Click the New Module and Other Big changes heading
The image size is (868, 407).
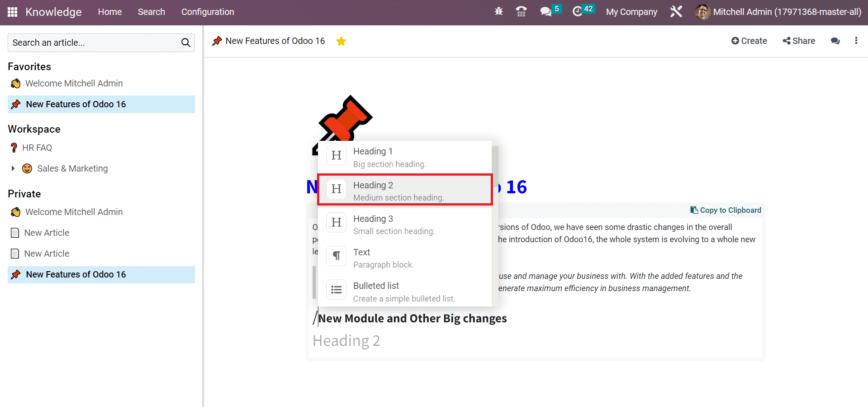(x=412, y=318)
